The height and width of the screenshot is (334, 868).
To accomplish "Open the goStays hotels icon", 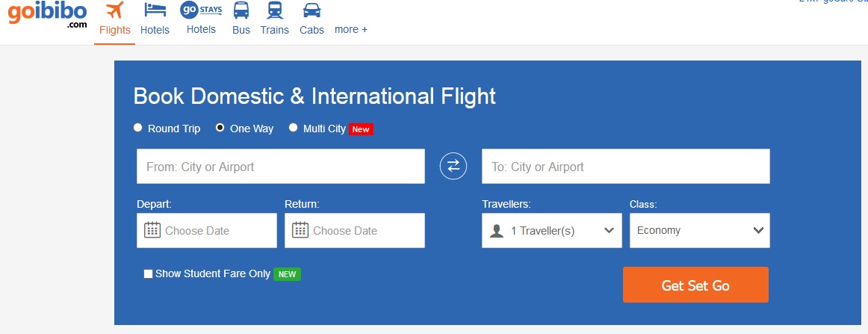I will 201,10.
